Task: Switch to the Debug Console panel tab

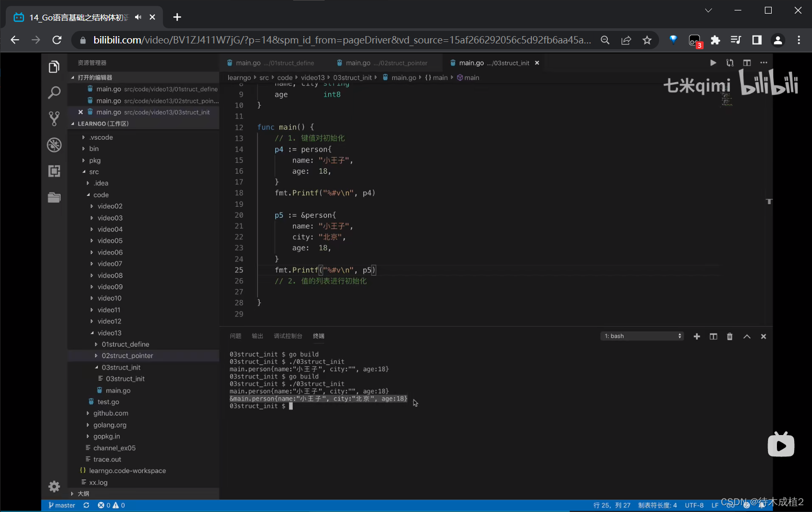Action: 288,336
